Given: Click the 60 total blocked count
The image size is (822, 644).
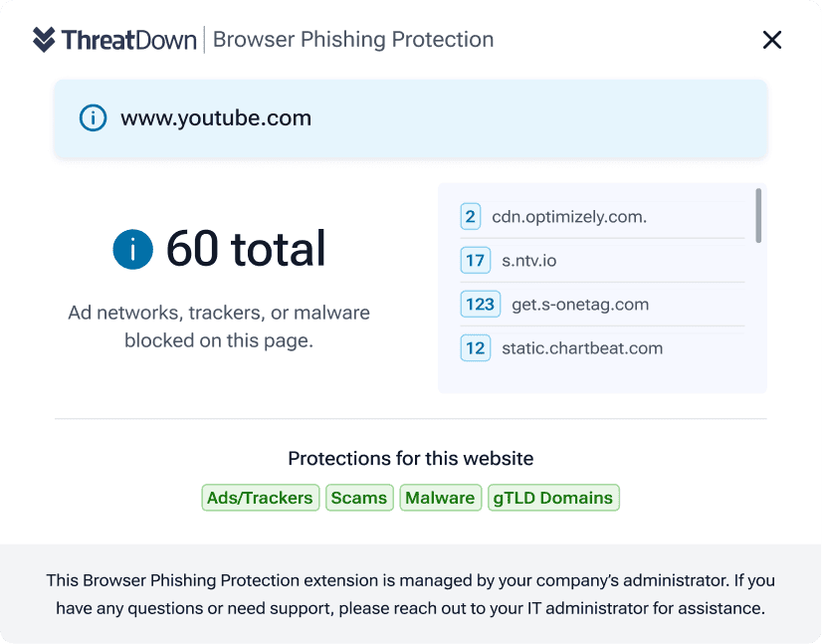Looking at the screenshot, I should (246, 249).
